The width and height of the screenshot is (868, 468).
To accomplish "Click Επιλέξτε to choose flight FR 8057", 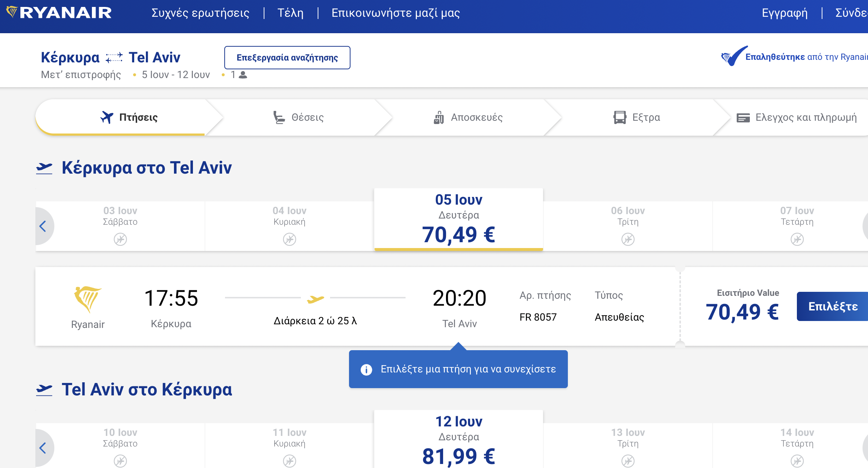I will click(x=832, y=306).
